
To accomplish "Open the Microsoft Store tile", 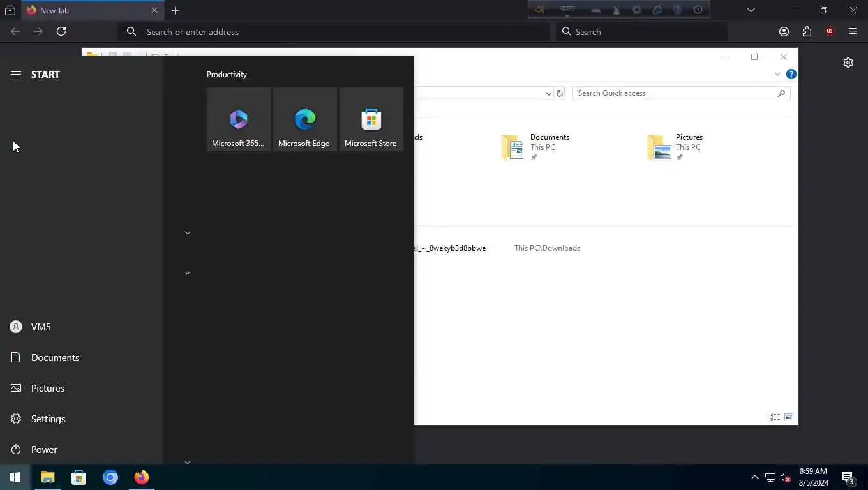I will click(371, 119).
